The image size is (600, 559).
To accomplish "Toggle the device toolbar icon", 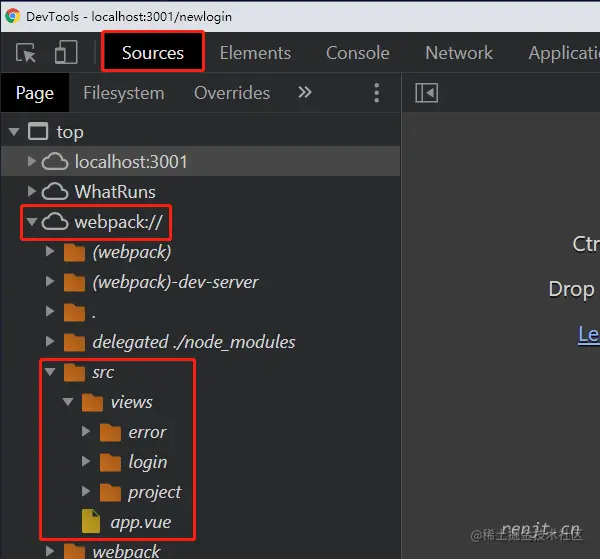I will [66, 52].
